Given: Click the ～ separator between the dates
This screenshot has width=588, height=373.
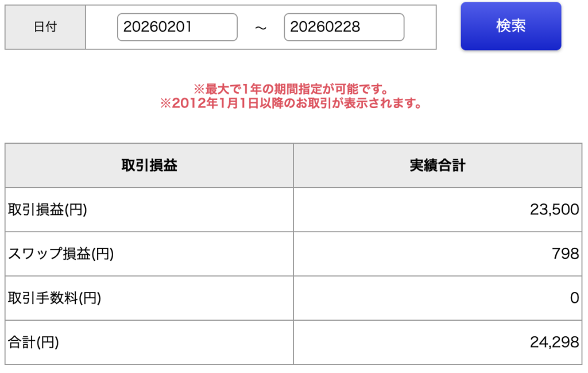Looking at the screenshot, I should [x=261, y=28].
